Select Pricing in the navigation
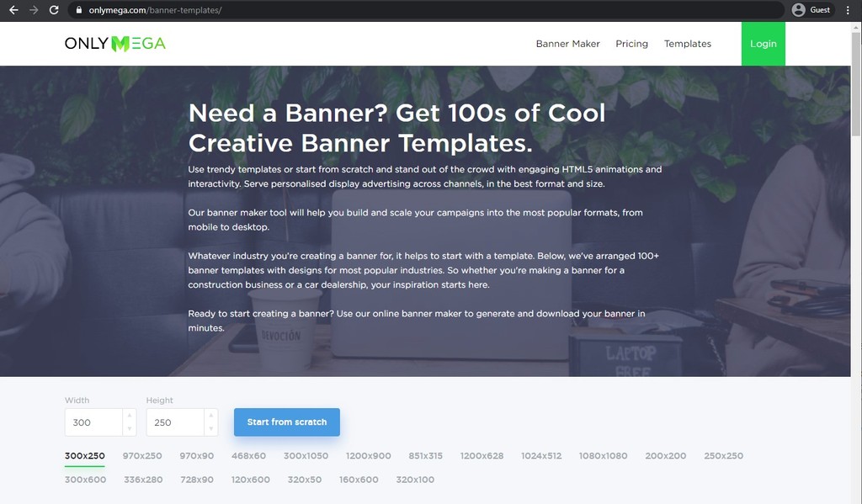Screen dimensions: 862x504 [x=631, y=43]
